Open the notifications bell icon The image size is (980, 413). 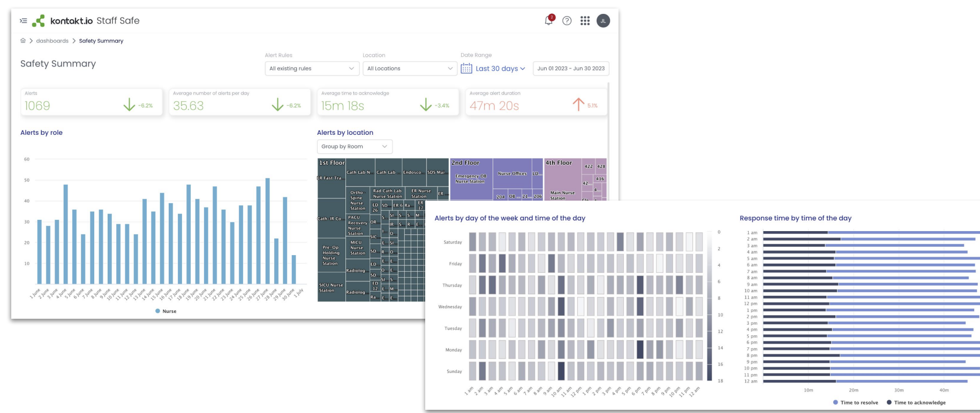[x=549, y=21]
